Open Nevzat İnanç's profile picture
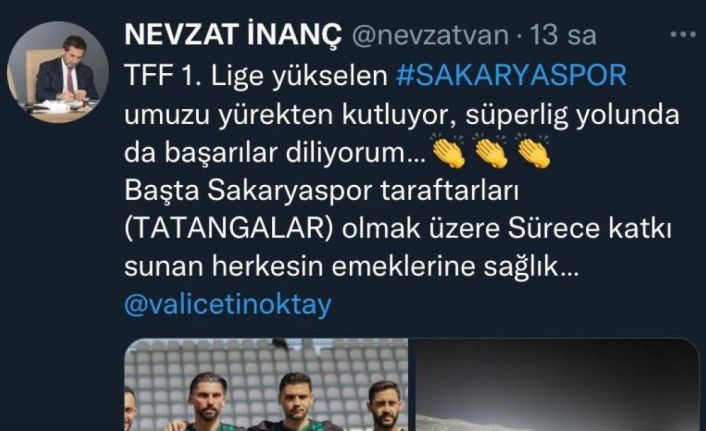The image size is (706, 431). [58, 72]
